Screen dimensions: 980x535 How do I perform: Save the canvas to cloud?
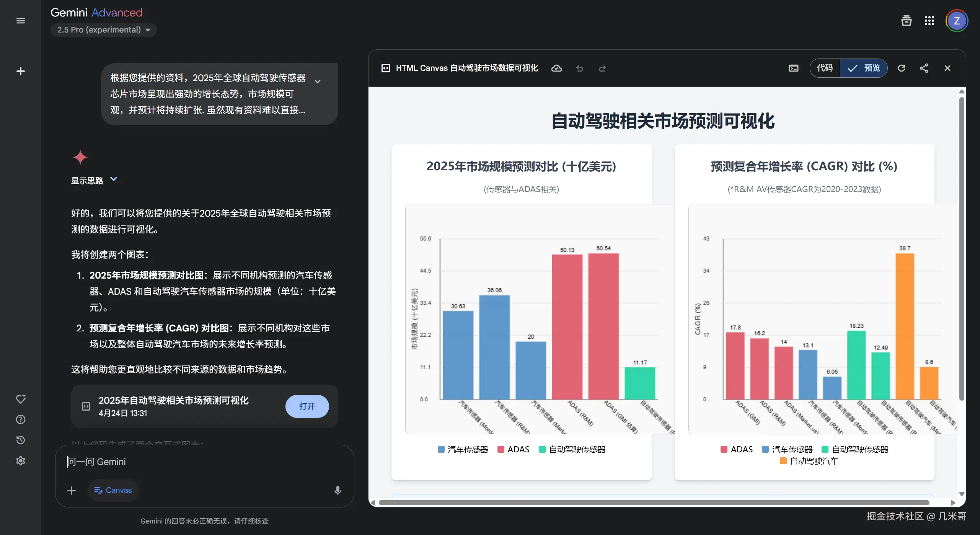coord(557,68)
